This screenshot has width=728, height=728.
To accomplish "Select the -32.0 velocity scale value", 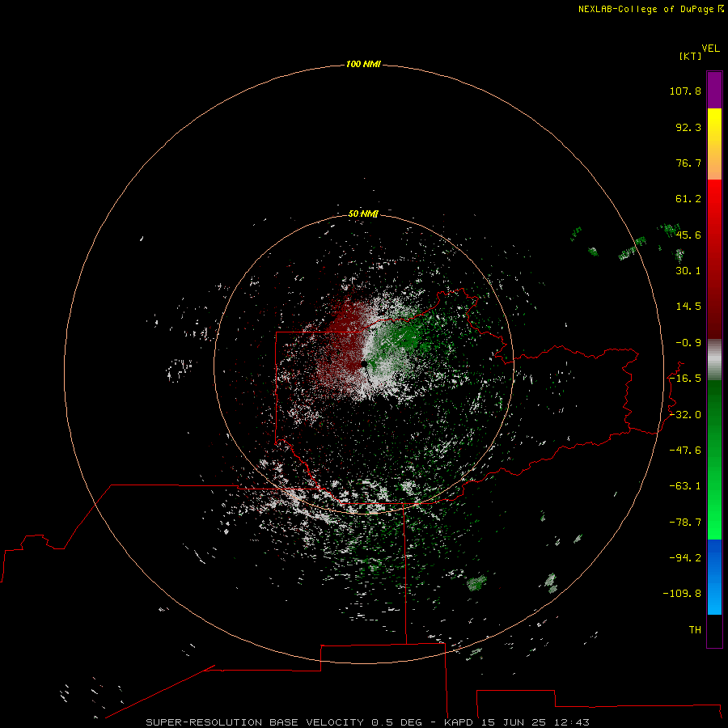I will 685,415.
